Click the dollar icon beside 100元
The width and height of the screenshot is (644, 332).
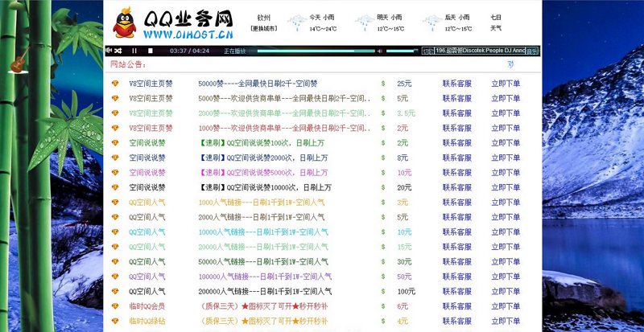click(x=383, y=291)
